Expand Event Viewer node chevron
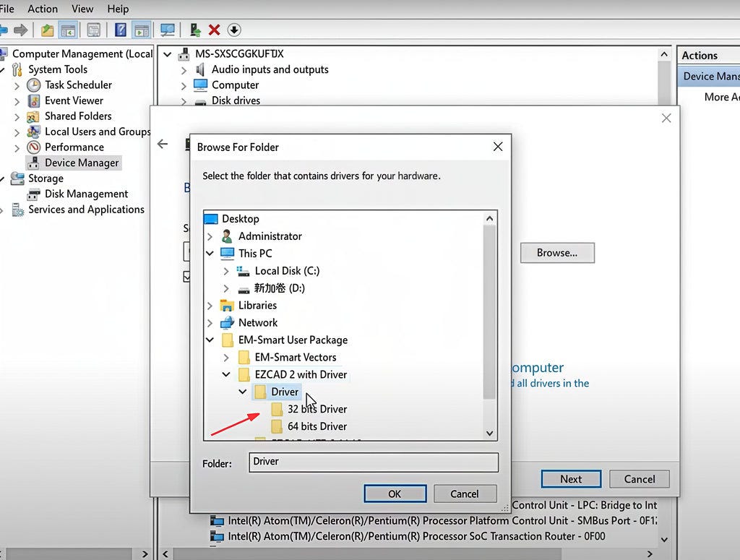740x560 pixels. [x=17, y=101]
